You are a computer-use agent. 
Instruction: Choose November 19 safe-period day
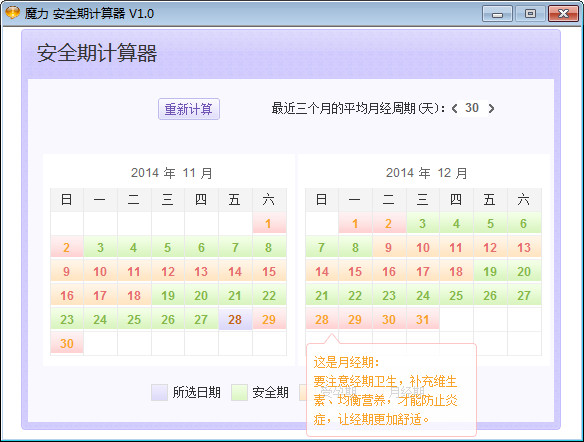click(168, 295)
